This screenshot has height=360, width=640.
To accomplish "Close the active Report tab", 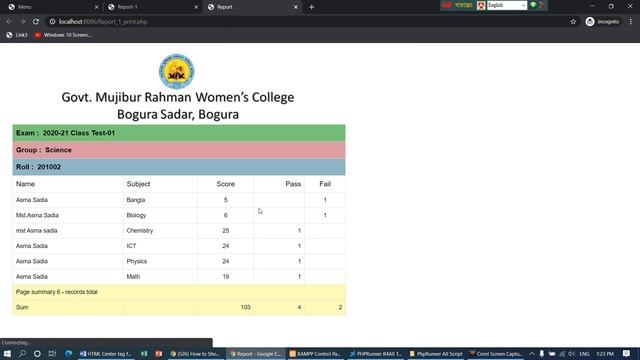I will coord(296,7).
